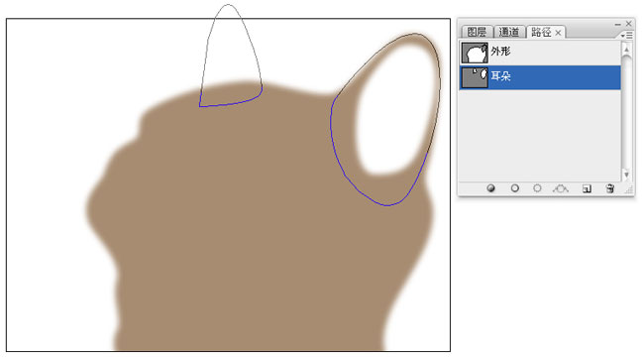Select the 耳朵 path row
This screenshot has height=357, width=644.
point(540,77)
